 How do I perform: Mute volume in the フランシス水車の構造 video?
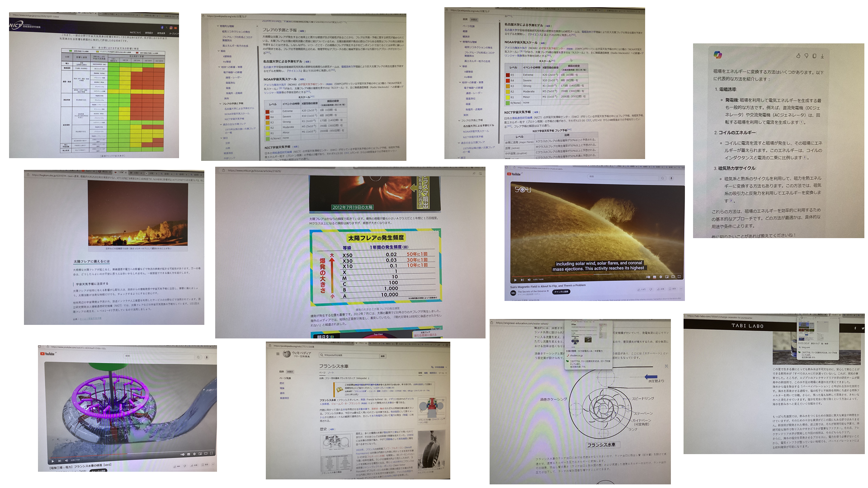pyautogui.click(x=66, y=460)
